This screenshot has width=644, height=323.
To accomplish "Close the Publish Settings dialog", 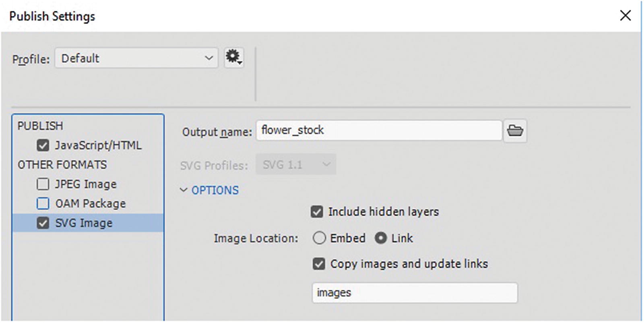I will (625, 16).
